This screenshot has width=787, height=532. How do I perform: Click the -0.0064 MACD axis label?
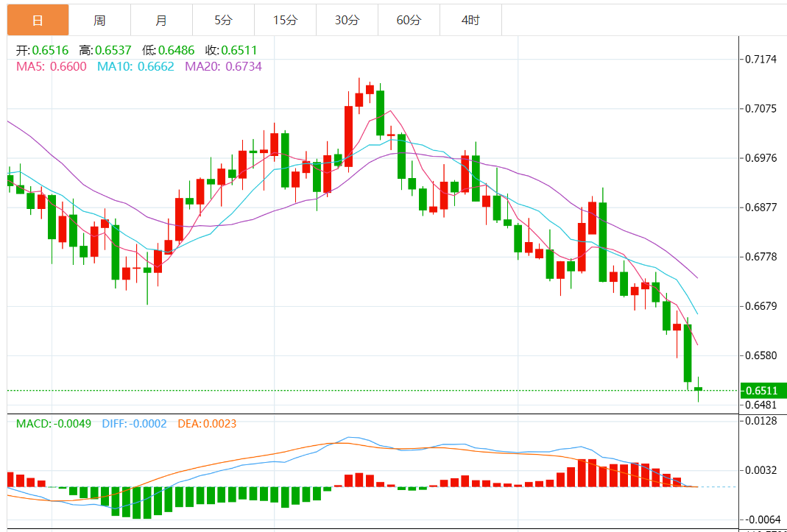tap(761, 519)
